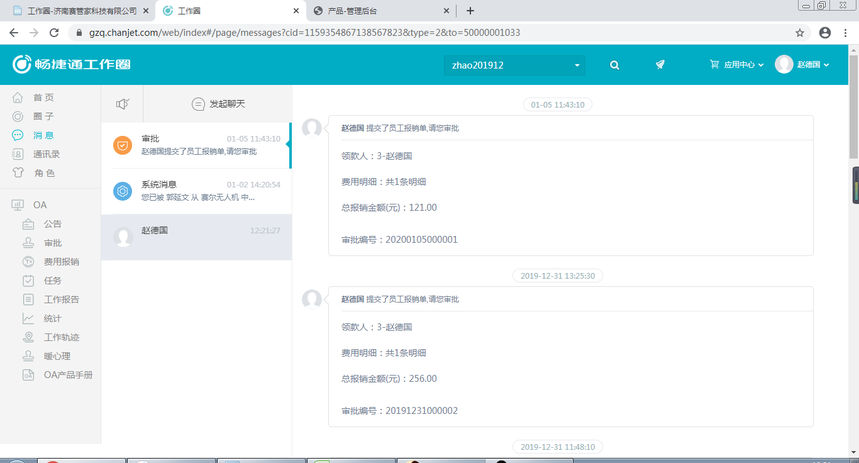This screenshot has height=463, width=859.
Task: Click the 公告 announcement icon
Action: point(28,224)
